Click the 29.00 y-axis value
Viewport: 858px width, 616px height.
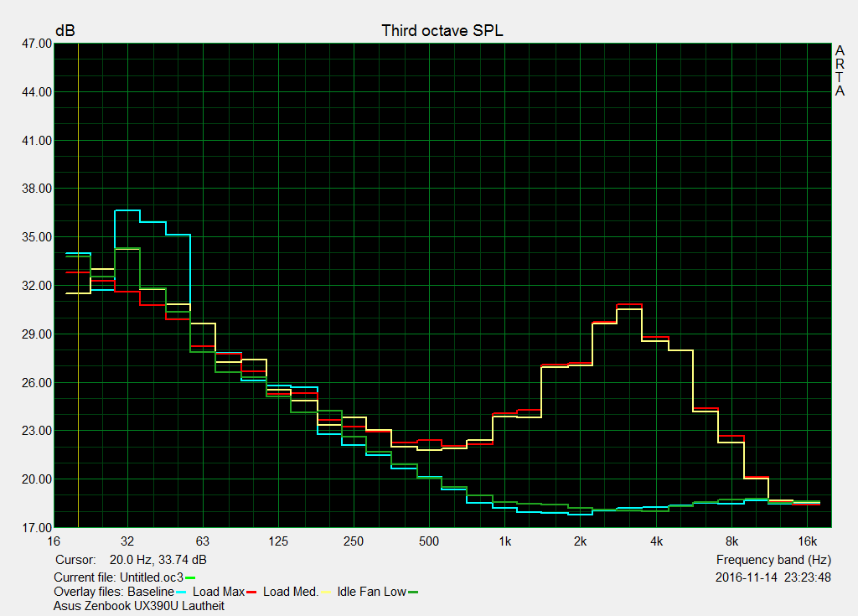point(37,334)
